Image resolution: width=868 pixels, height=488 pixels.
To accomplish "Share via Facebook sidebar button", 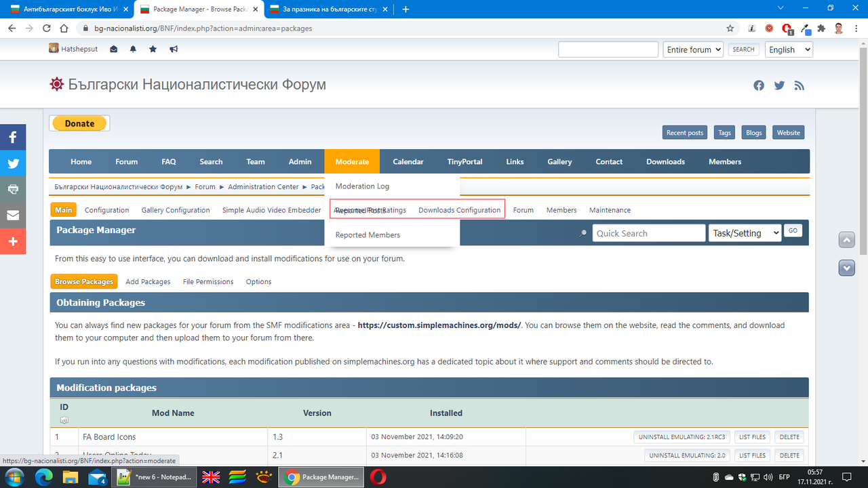I will (x=13, y=138).
